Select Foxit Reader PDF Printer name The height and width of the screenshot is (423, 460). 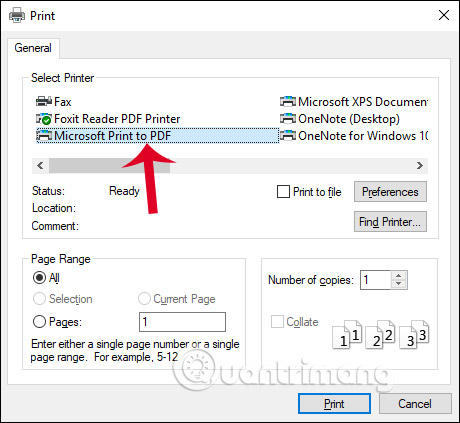117,119
